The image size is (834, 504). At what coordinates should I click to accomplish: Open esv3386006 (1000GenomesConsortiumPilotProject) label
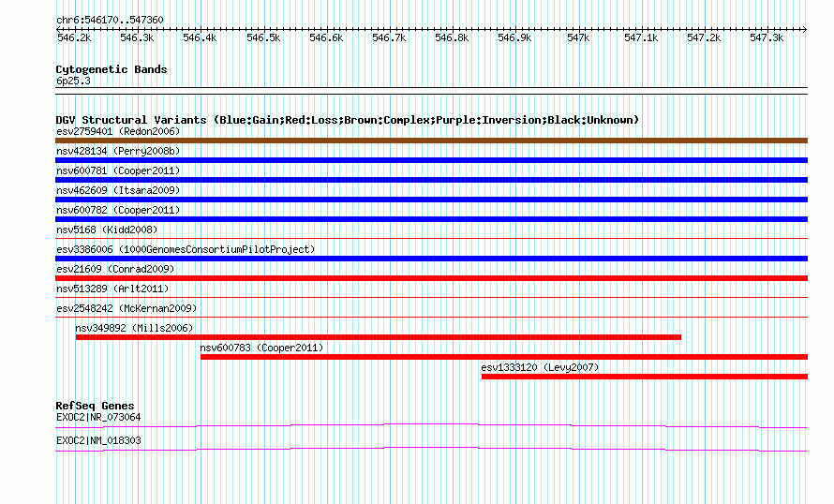[186, 249]
